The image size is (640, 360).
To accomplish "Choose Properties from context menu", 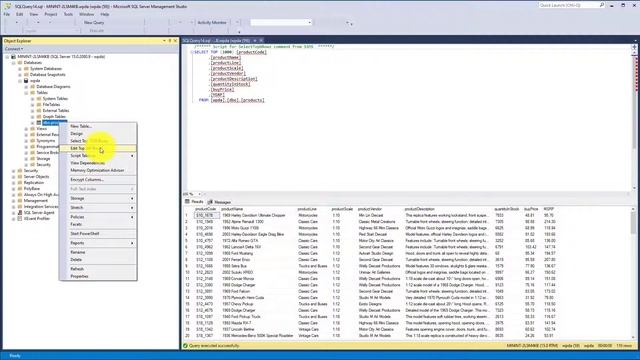I will (98, 277).
